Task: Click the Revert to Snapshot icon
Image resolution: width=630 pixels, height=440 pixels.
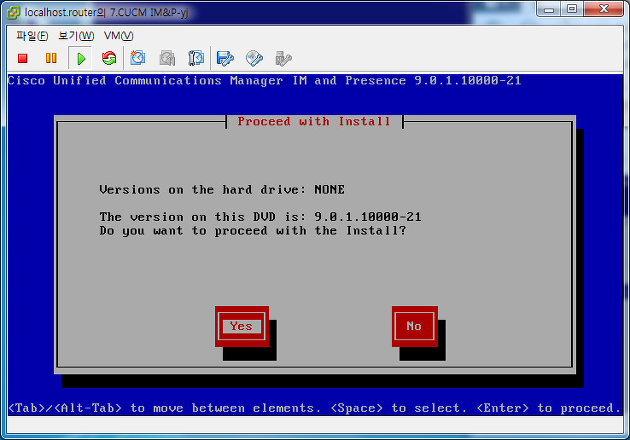Action: tap(167, 59)
